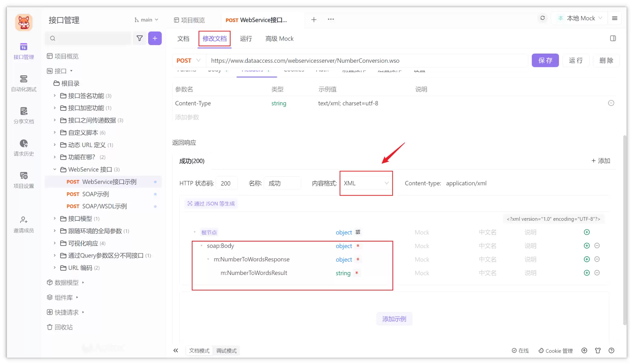
Task: Open 邀请成员 sidebar icon
Action: click(x=24, y=225)
